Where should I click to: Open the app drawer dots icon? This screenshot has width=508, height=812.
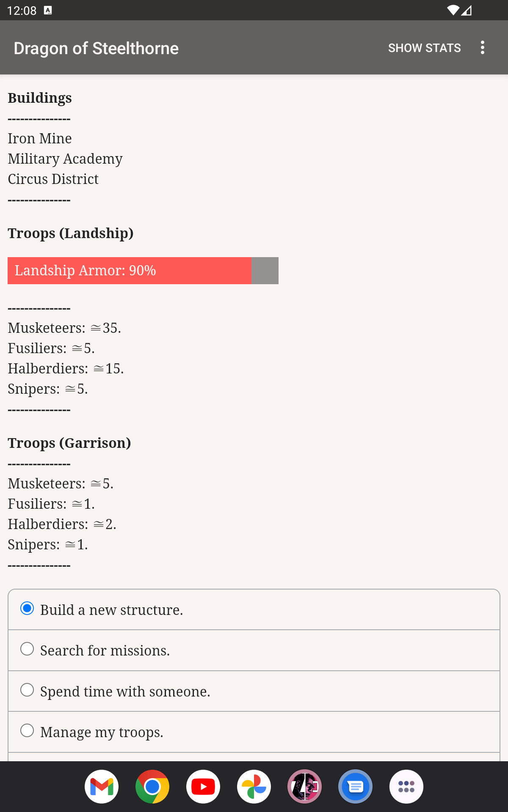point(406,787)
